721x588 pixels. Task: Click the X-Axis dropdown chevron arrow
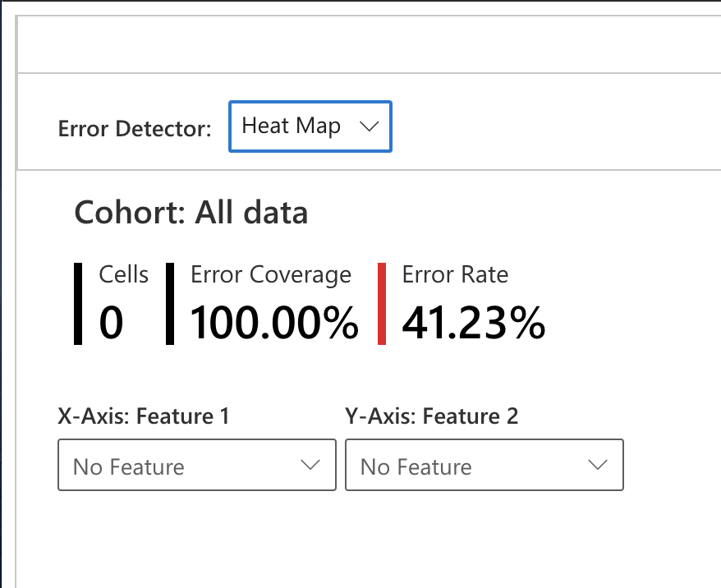pyautogui.click(x=310, y=465)
